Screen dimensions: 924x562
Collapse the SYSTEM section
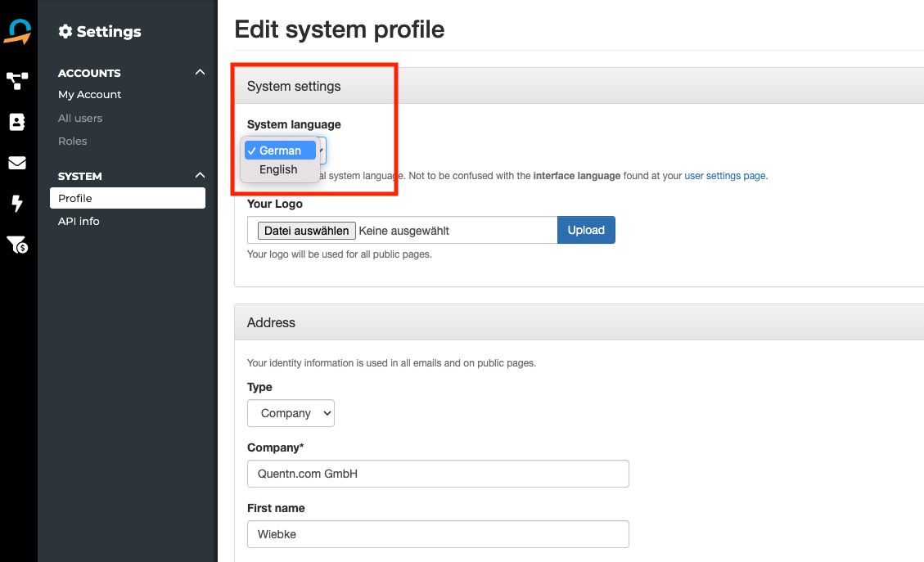(x=200, y=176)
